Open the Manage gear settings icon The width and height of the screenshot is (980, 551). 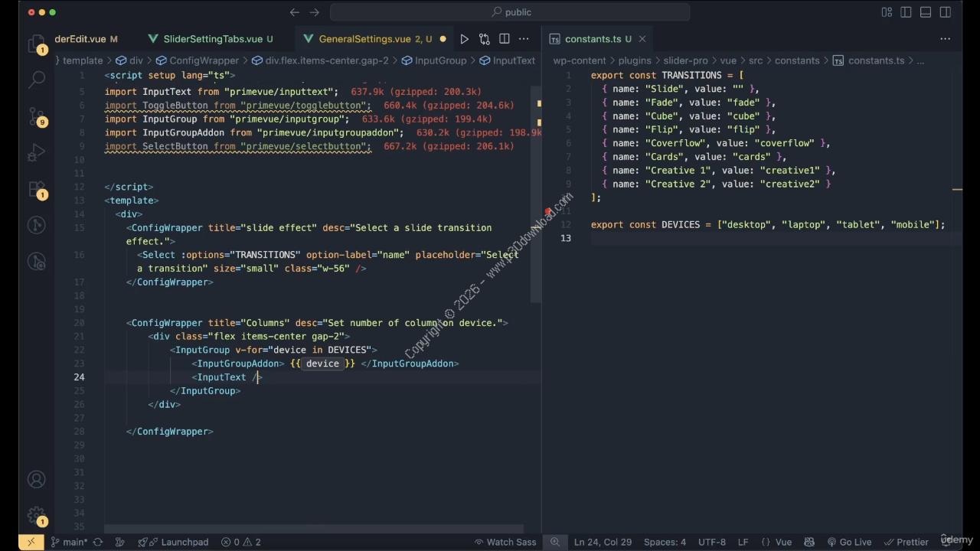tap(36, 516)
